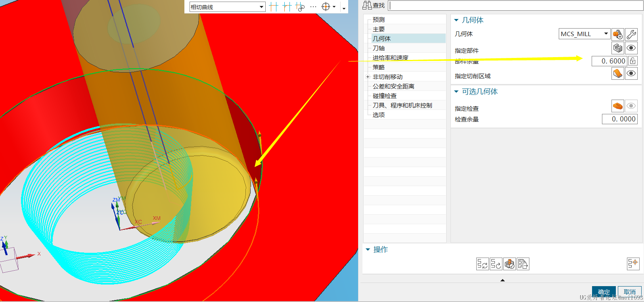Screen dimensions: 644x302
Task: Click the new geometry icon beside MCS_MILL
Action: tap(618, 35)
